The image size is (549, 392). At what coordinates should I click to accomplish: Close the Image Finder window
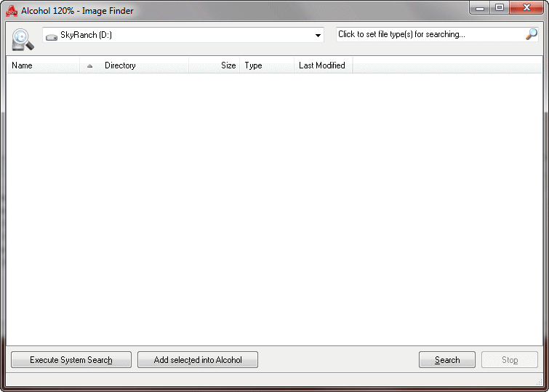click(526, 8)
